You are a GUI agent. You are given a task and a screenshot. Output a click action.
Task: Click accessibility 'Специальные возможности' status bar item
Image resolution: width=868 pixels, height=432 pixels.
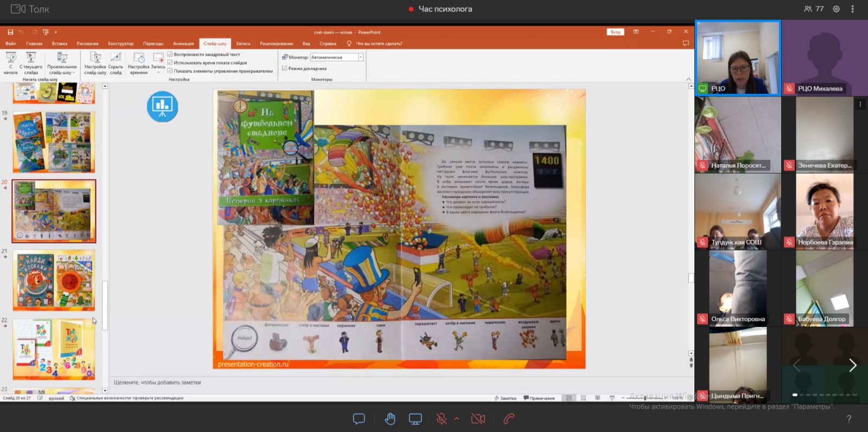pyautogui.click(x=127, y=398)
